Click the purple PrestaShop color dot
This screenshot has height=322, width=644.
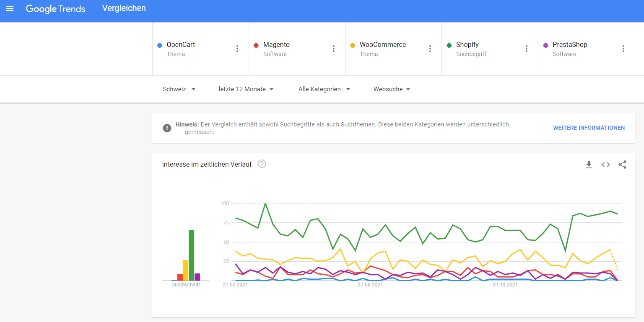pyautogui.click(x=545, y=45)
